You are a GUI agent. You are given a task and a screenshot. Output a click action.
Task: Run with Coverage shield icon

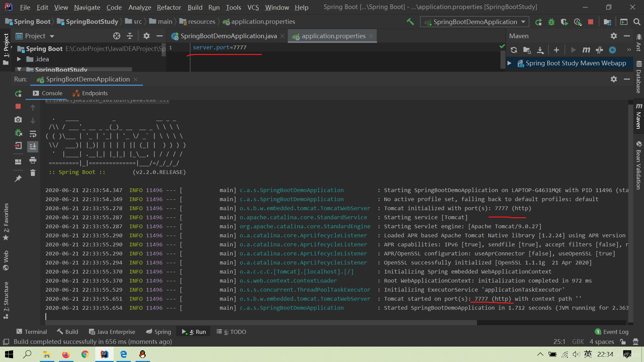pos(564,22)
